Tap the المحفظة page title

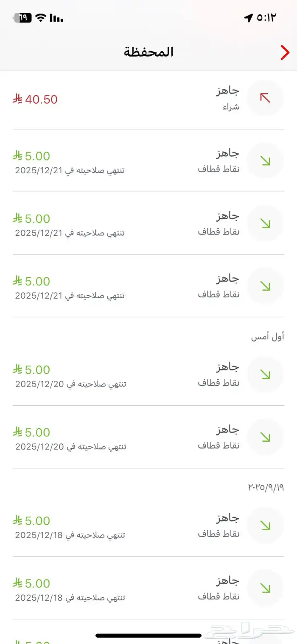pyautogui.click(x=148, y=51)
